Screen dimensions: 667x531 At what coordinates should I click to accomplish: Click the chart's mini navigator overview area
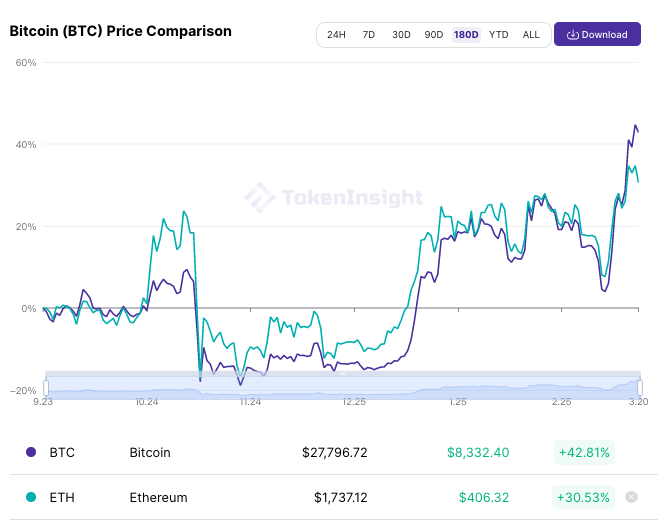click(340, 386)
